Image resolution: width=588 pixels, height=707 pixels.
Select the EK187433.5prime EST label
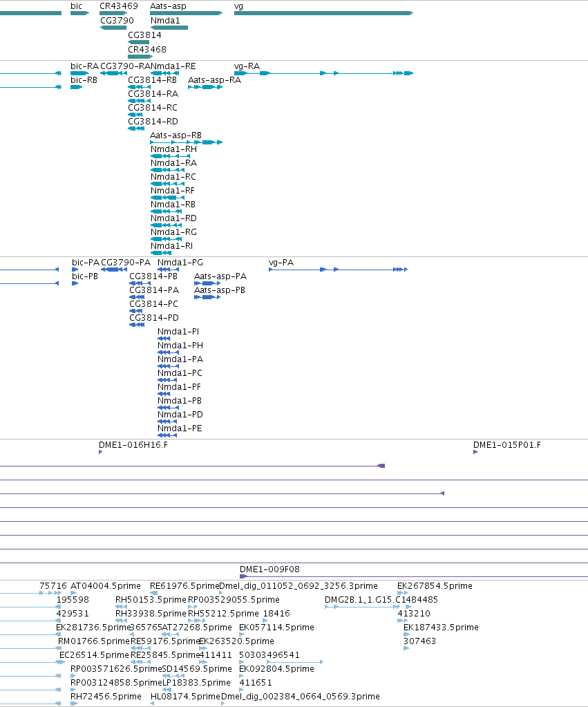[x=441, y=628]
